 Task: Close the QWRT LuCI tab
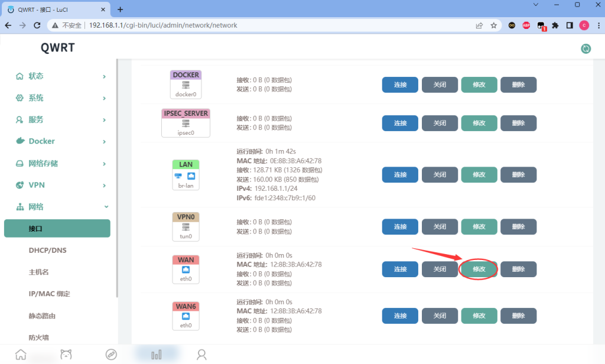pos(103,9)
